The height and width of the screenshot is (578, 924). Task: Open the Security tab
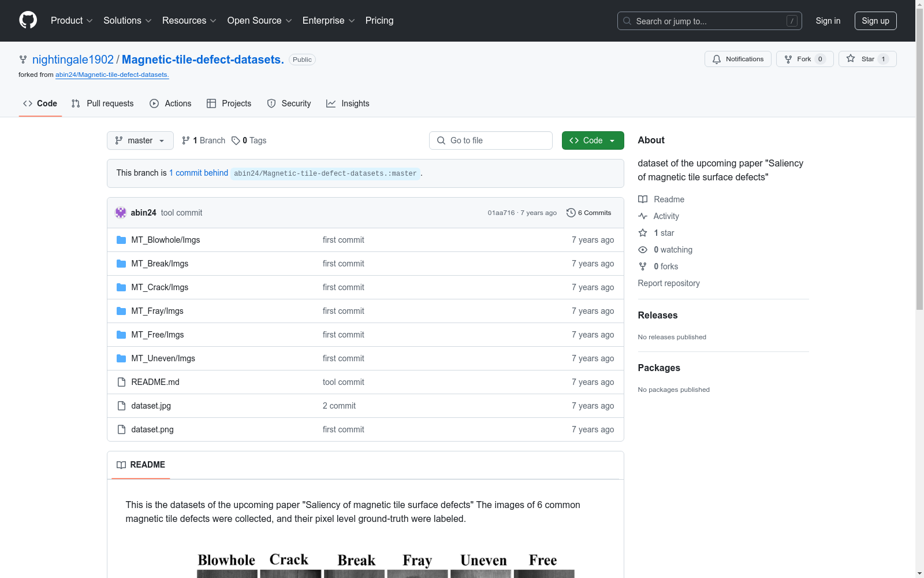pos(289,103)
